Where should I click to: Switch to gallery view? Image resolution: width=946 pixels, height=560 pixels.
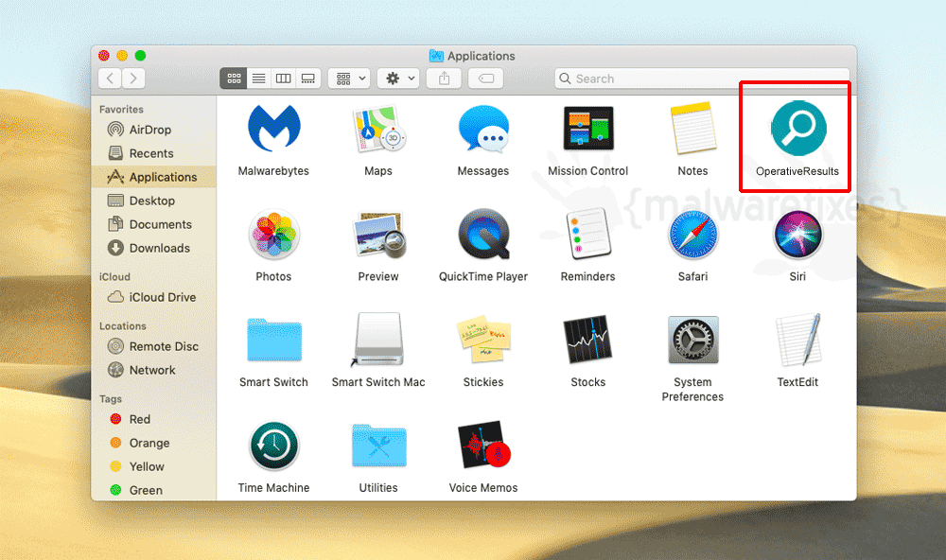308,79
